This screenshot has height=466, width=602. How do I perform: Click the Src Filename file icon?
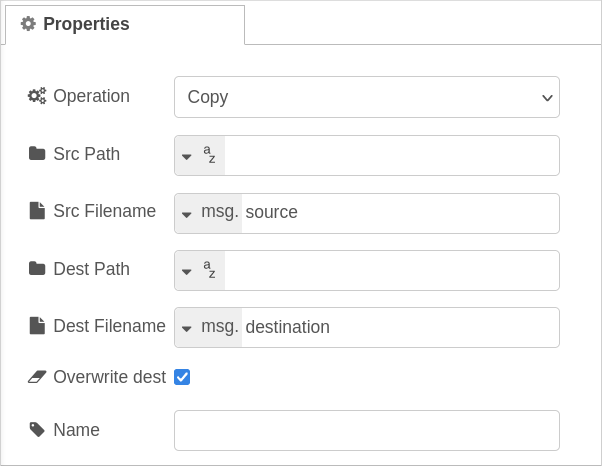[x=37, y=211]
